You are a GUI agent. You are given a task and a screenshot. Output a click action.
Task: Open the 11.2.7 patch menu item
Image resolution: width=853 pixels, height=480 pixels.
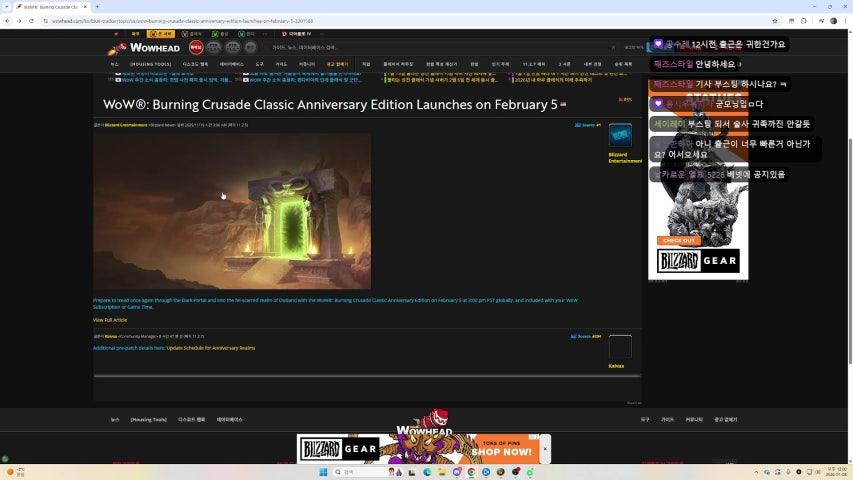click(x=534, y=64)
